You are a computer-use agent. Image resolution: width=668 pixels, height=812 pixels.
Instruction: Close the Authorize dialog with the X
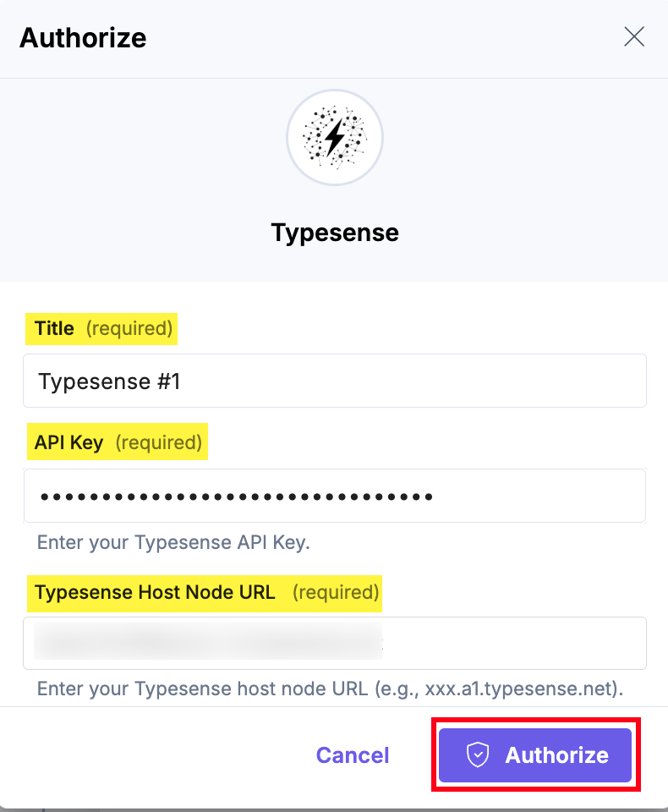pos(633,36)
